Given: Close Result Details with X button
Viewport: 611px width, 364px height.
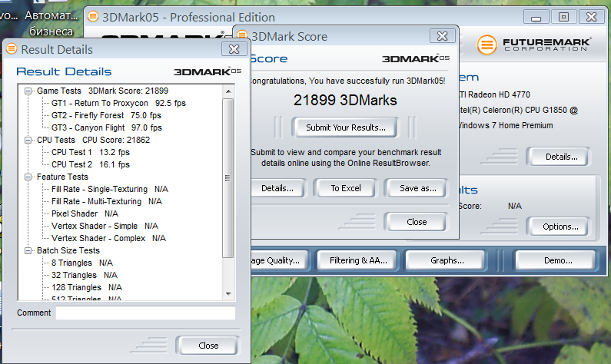Looking at the screenshot, I should pyautogui.click(x=234, y=49).
